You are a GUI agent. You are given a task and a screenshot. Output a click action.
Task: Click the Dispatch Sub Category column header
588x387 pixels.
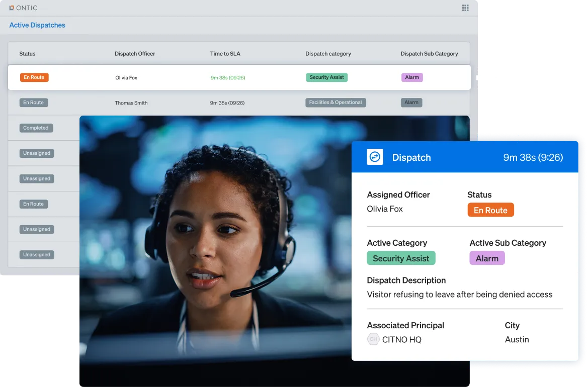click(429, 54)
